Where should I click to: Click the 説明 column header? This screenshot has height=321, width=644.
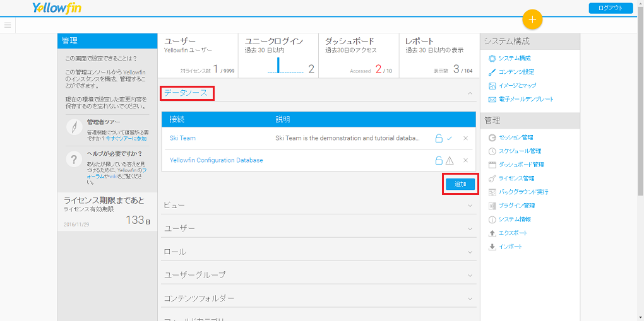pos(283,119)
